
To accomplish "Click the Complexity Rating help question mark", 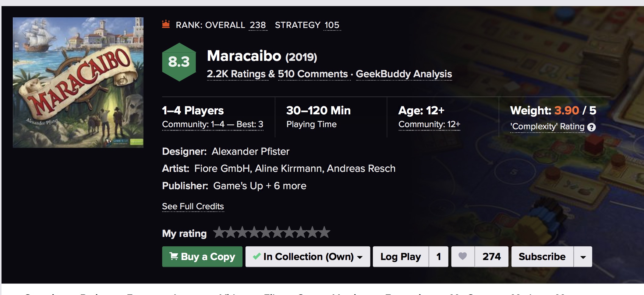I will click(x=591, y=127).
